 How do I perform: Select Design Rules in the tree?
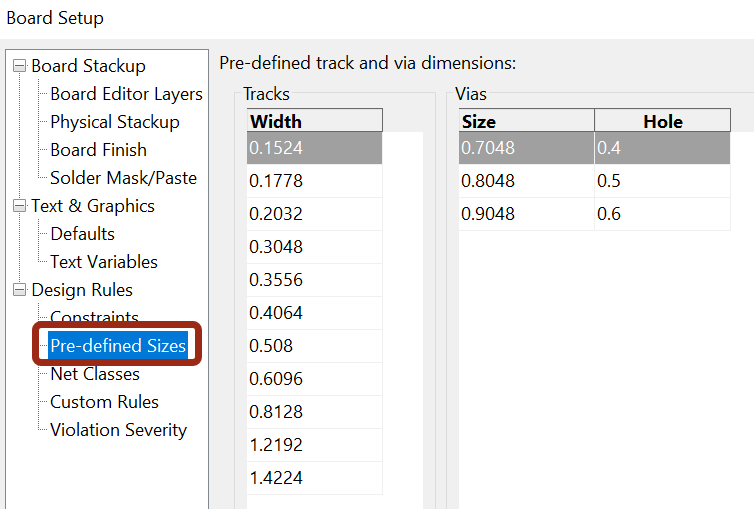(82, 290)
